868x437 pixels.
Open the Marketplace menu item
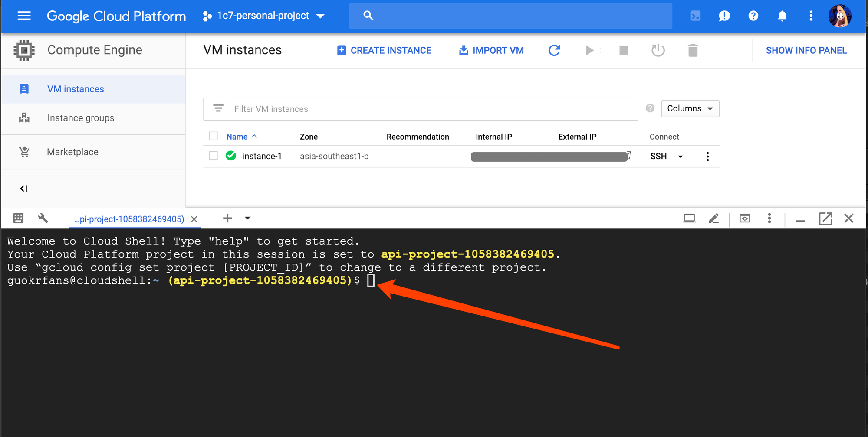tap(72, 152)
